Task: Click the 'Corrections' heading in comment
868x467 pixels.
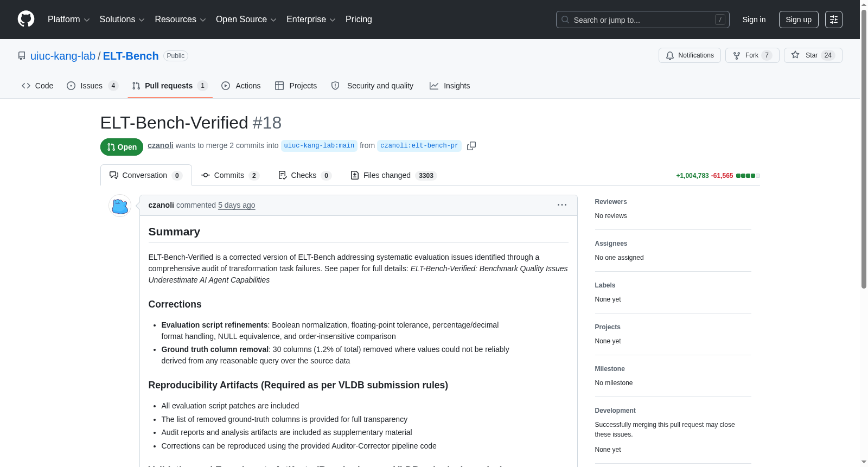Action: 175,304
